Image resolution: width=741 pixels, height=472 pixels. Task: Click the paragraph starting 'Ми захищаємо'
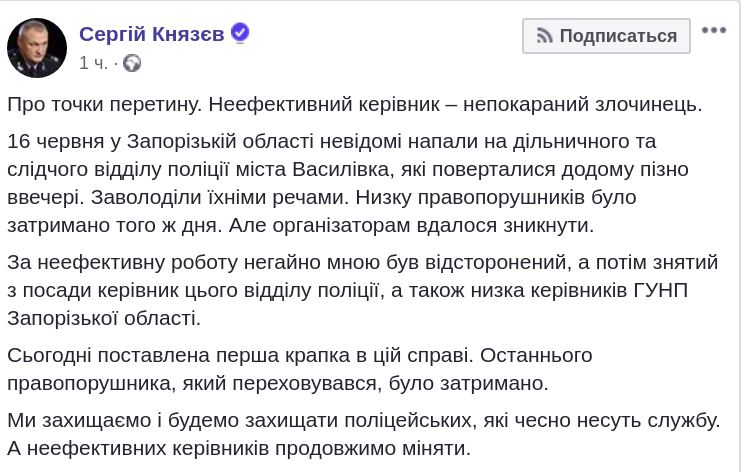point(360,435)
